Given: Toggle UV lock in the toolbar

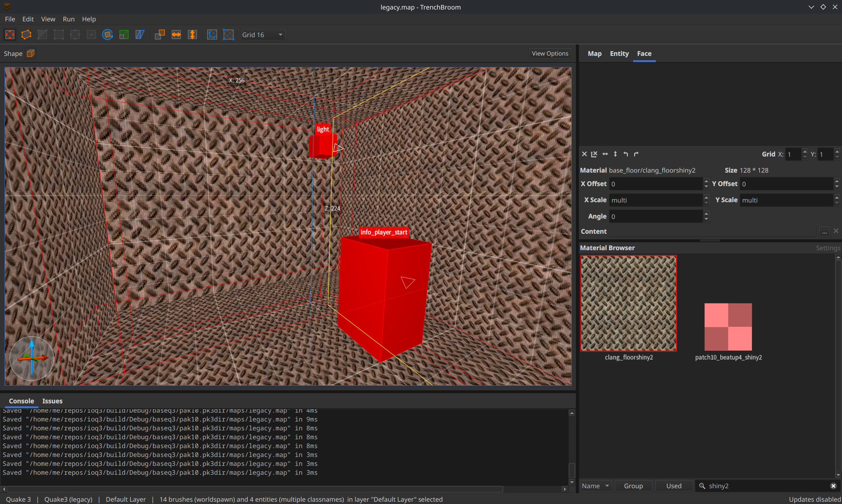Looking at the screenshot, I should tap(229, 34).
